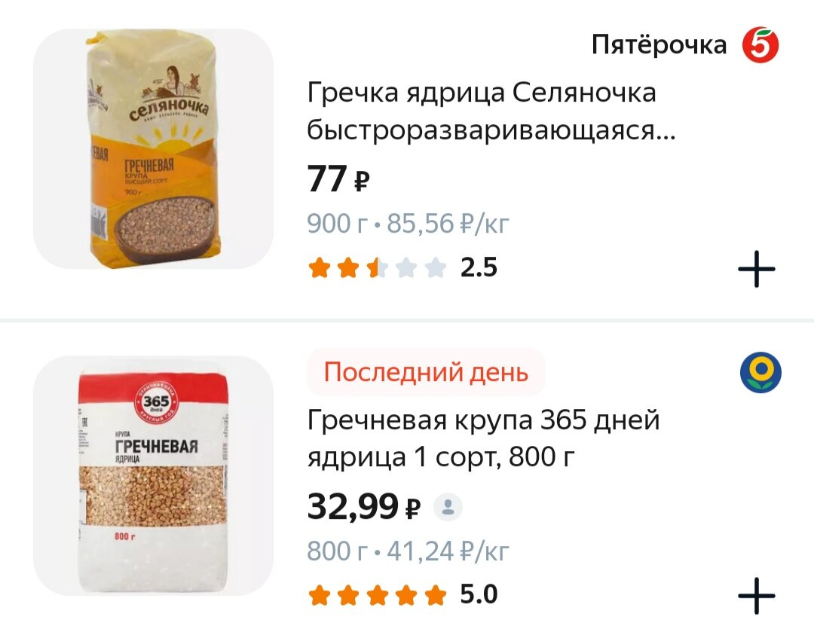Tap the 2.5 rating number

tap(479, 268)
